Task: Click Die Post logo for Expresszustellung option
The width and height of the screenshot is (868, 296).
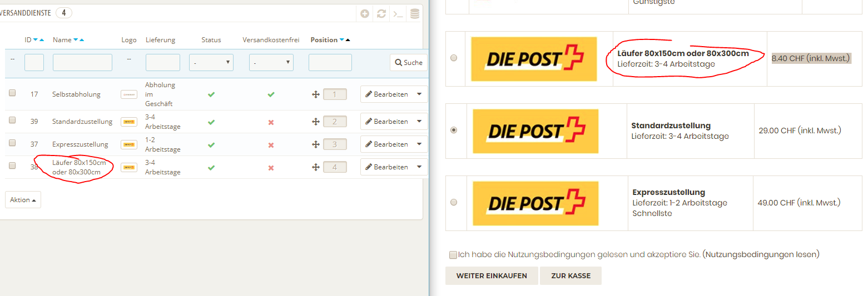Action: [535, 203]
